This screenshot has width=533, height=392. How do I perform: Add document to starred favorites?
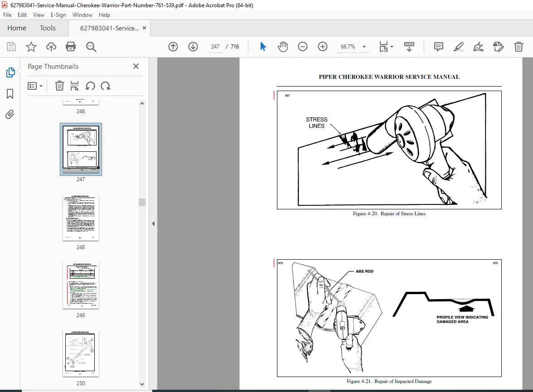tap(31, 47)
